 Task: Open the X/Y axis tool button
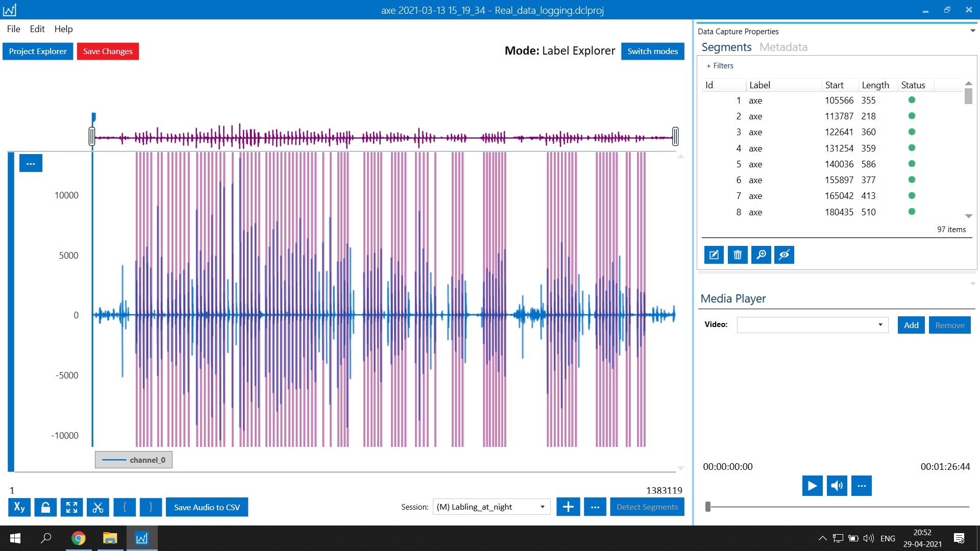pyautogui.click(x=19, y=507)
